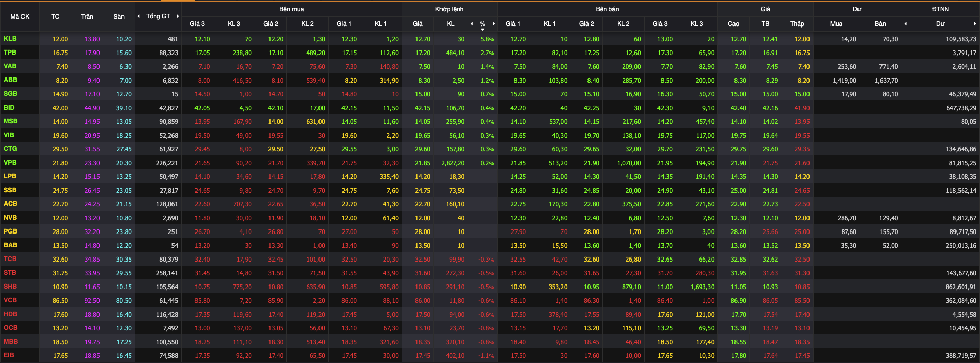Click the Cao price column header
Image resolution: width=980 pixels, height=363 pixels.
[x=733, y=24]
